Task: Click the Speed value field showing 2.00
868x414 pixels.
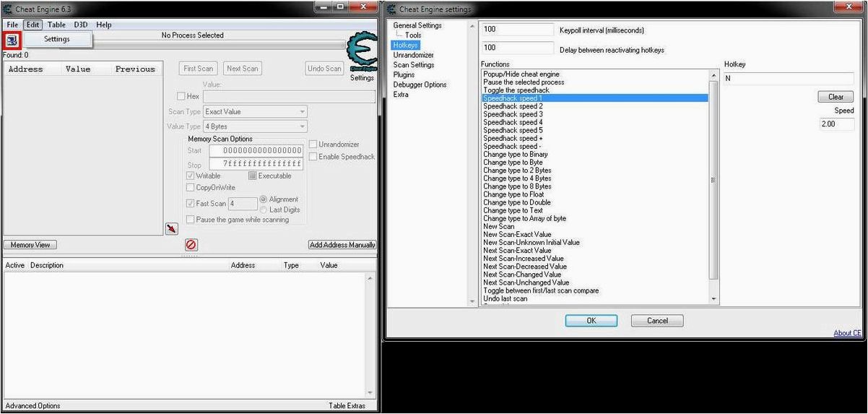Action: click(x=836, y=124)
